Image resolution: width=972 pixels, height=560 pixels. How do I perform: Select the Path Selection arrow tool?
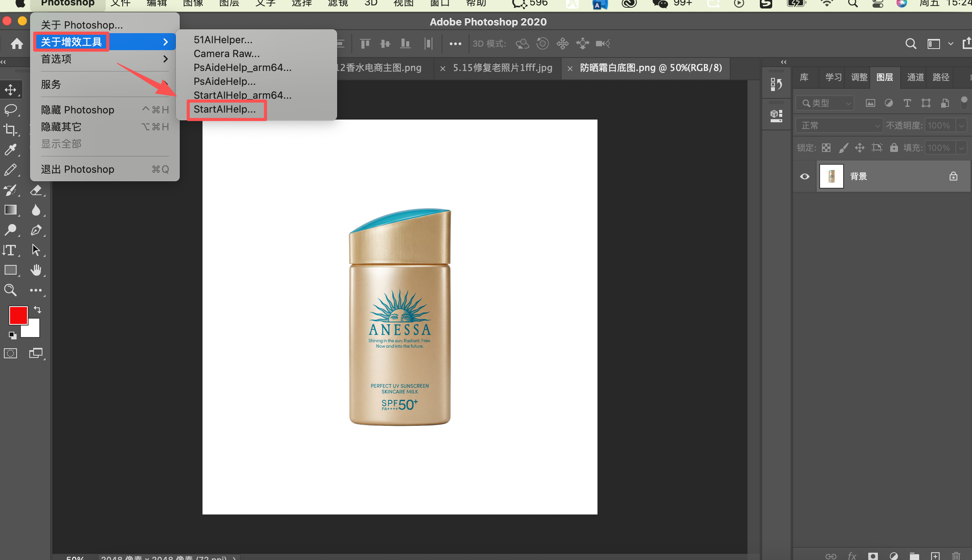pyautogui.click(x=36, y=250)
